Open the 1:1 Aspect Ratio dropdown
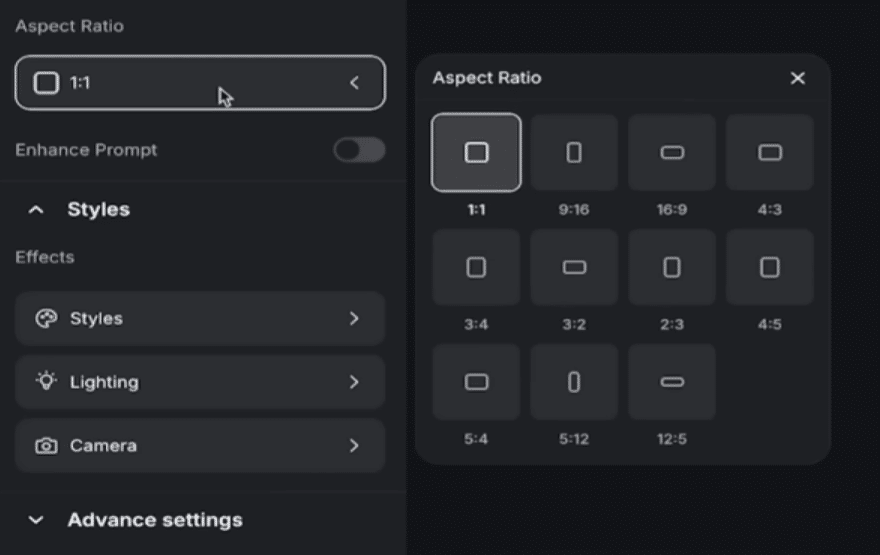This screenshot has height=555, width=880. coord(200,83)
